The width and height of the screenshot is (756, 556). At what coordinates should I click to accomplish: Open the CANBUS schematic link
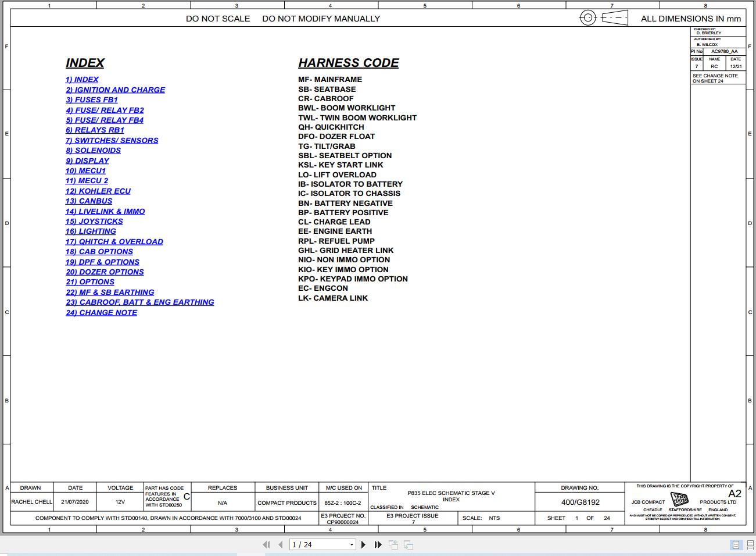(x=89, y=201)
